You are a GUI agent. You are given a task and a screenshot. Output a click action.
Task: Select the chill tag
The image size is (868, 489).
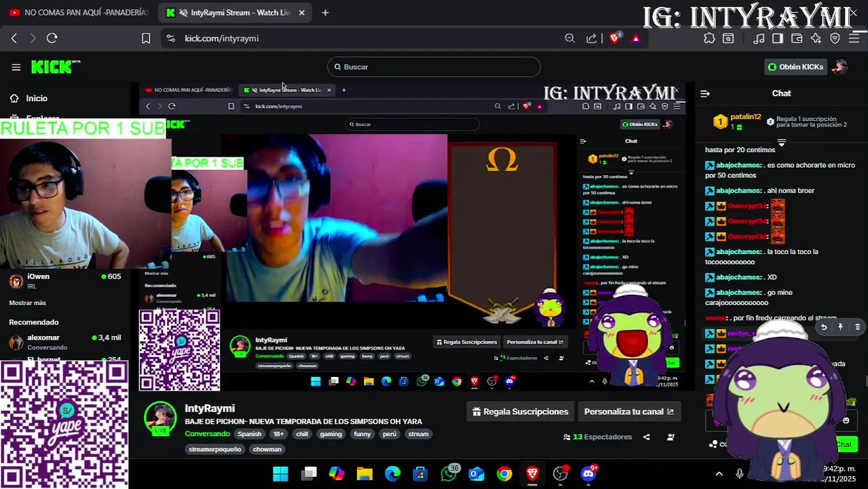302,434
